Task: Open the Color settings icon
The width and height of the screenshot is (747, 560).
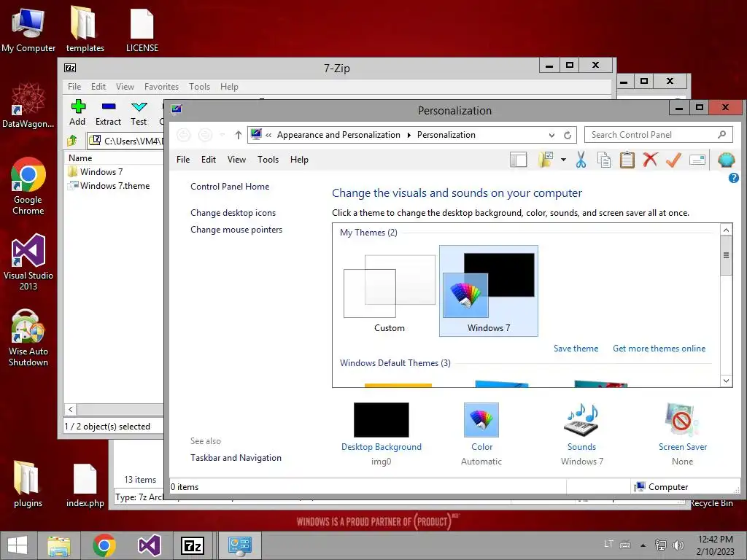Action: (481, 420)
